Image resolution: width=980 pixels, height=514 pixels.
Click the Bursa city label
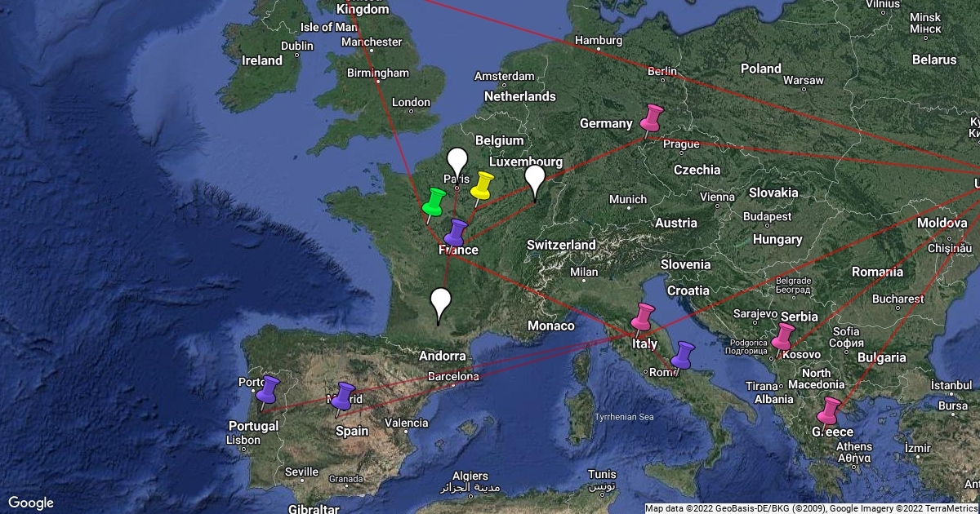tap(953, 405)
